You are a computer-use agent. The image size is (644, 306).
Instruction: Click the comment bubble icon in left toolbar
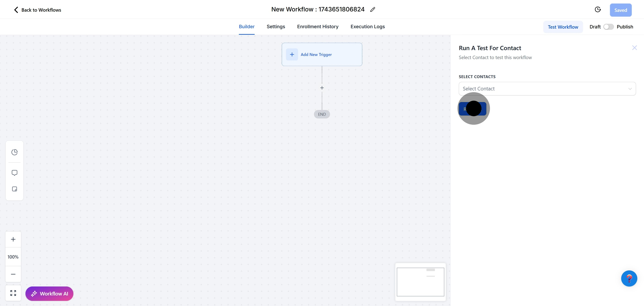(15, 173)
